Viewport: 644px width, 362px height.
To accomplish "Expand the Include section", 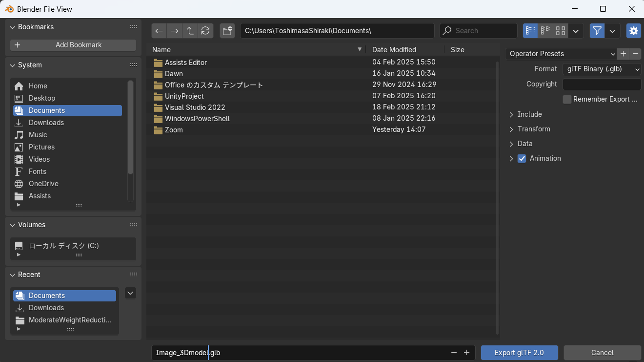I will [x=529, y=114].
